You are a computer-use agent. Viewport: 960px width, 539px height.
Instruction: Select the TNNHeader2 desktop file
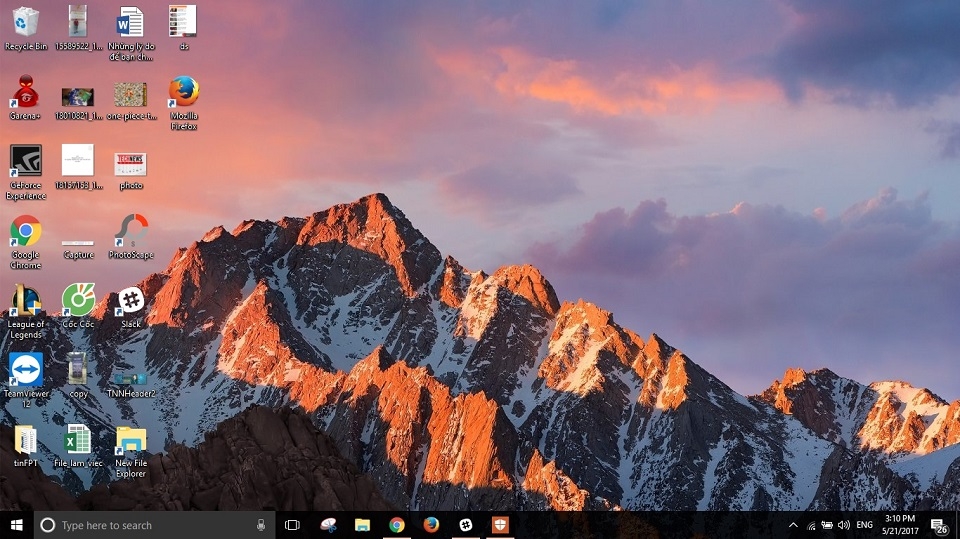tap(131, 385)
